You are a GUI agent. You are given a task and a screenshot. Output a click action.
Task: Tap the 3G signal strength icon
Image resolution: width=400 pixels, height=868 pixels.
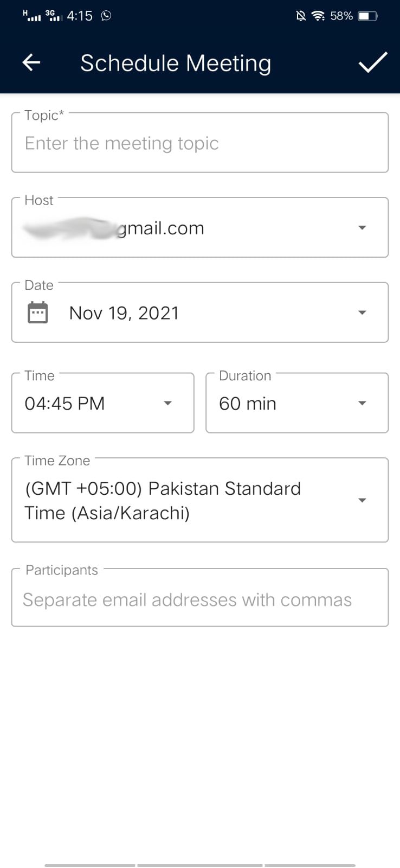[x=53, y=16]
